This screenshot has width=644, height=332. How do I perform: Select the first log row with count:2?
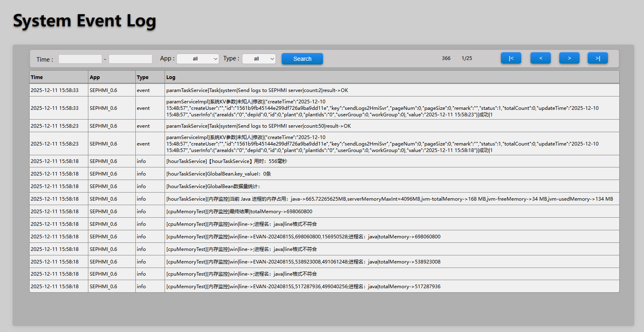[257, 90]
